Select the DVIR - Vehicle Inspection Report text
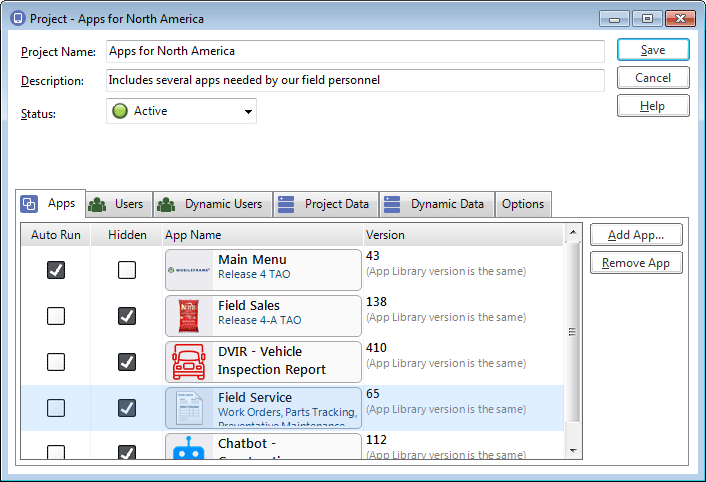The height and width of the screenshot is (482, 706). click(x=272, y=360)
